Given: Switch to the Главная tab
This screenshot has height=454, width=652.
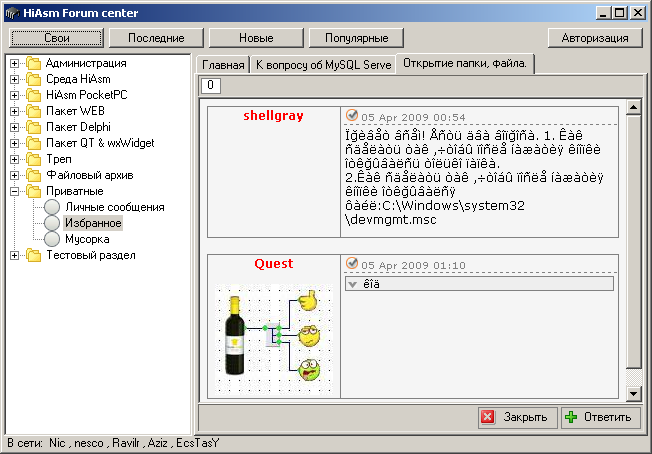Looking at the screenshot, I should coord(223,65).
